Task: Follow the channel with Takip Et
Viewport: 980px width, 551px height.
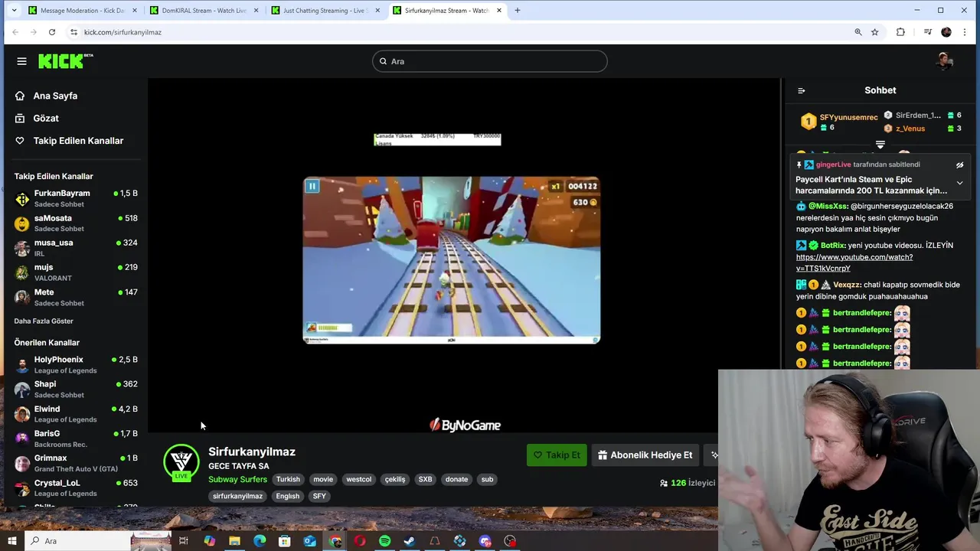Action: [x=557, y=455]
